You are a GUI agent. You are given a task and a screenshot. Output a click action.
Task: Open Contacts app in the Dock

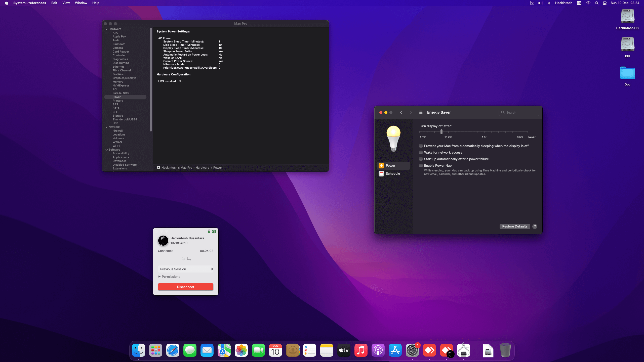click(x=293, y=350)
